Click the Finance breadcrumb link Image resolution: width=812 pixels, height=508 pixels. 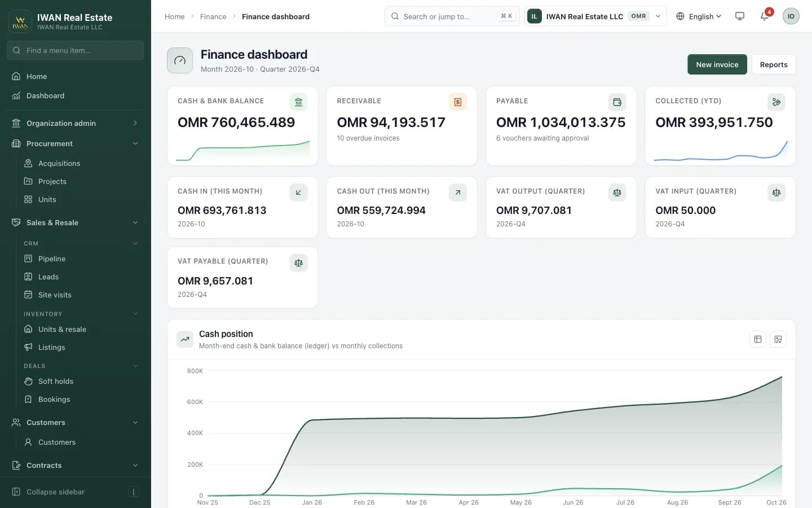[213, 16]
